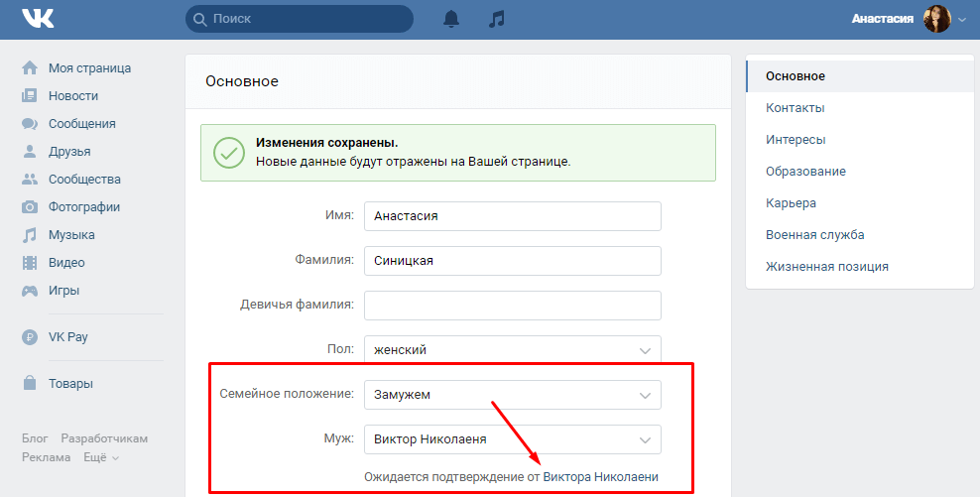The height and width of the screenshot is (497, 980).
Task: Click the Товары shopping bag icon
Action: pos(30,384)
